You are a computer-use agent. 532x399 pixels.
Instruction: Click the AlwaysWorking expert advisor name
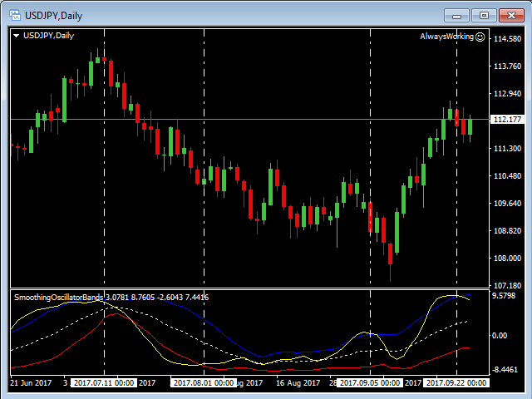(x=446, y=37)
